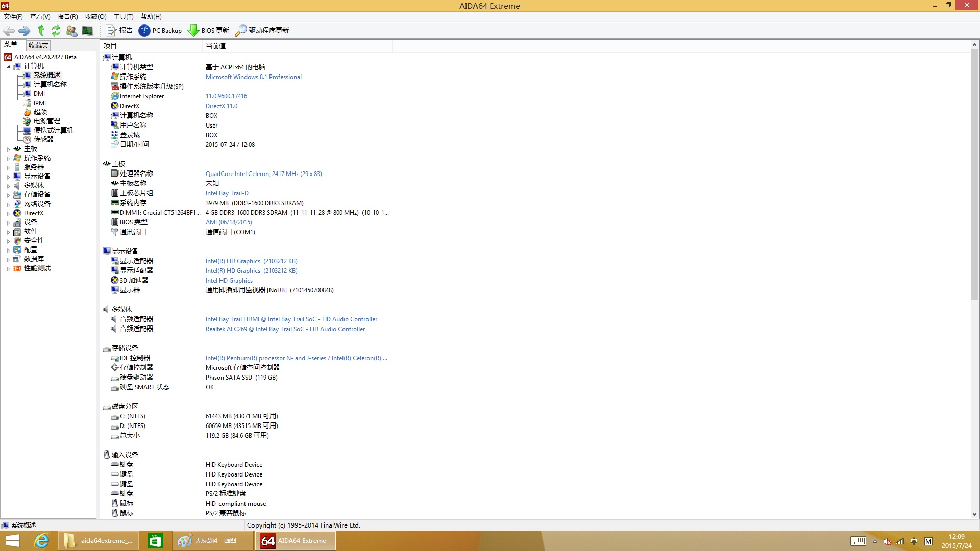This screenshot has height=551, width=980.
Task: Switch to the 收藏夹 tab
Action: coord(38,45)
